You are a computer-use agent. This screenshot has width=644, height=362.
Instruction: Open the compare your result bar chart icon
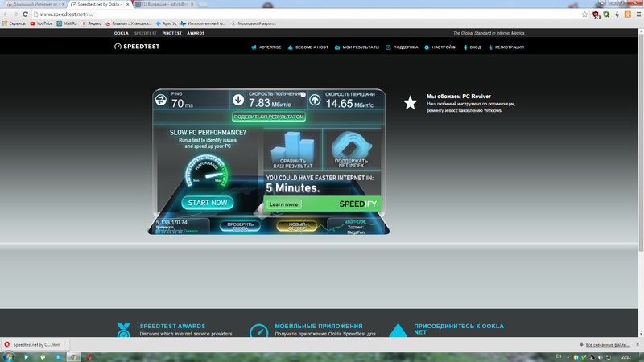click(x=292, y=146)
